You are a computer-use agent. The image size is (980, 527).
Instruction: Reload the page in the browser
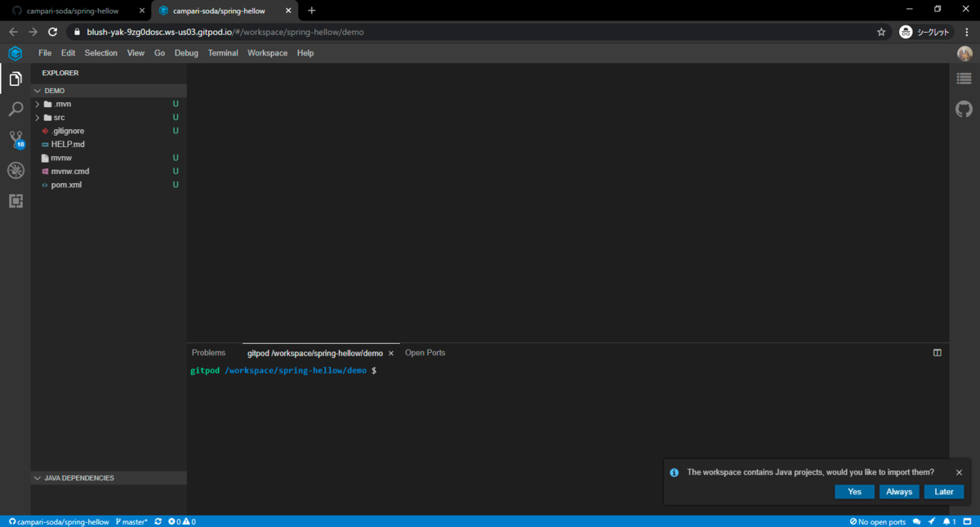(x=53, y=32)
